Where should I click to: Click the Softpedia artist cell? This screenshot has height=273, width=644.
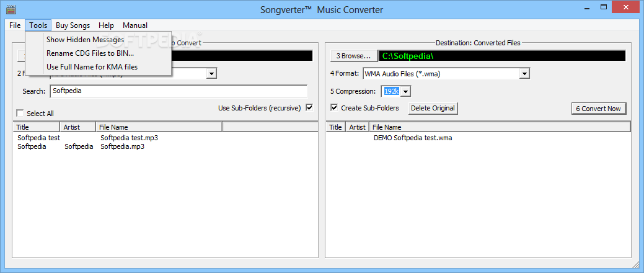pos(79,146)
